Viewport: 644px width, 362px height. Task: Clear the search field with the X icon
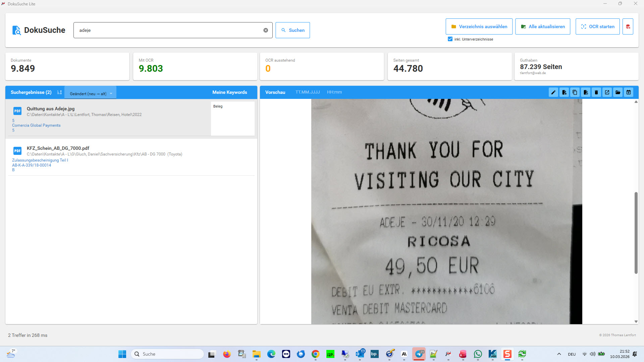(265, 30)
